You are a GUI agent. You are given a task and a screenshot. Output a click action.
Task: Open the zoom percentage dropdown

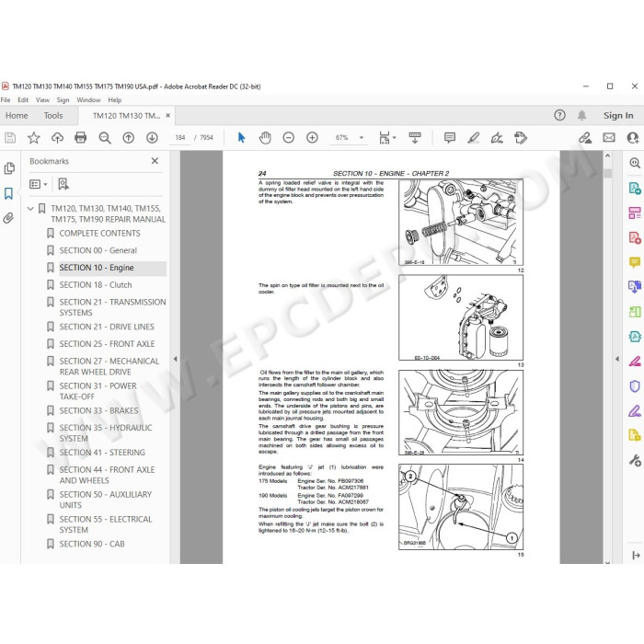pyautogui.click(x=362, y=138)
